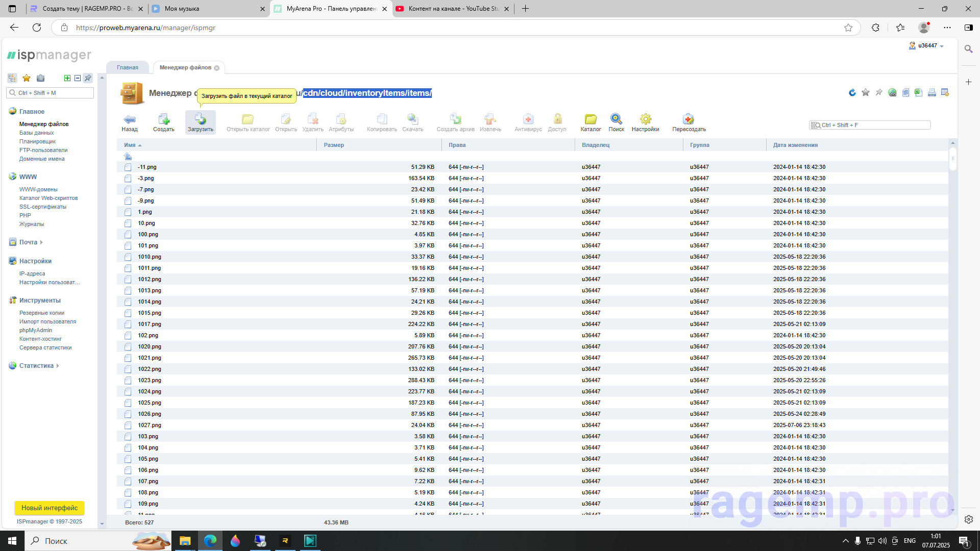980x551 pixels.
Task: Click the refresh icon at top right
Action: 852,92
